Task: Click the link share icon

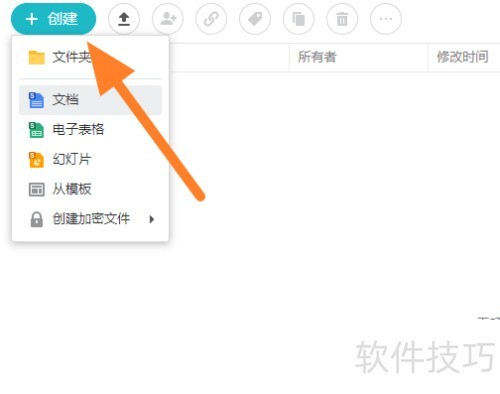Action: tap(211, 19)
